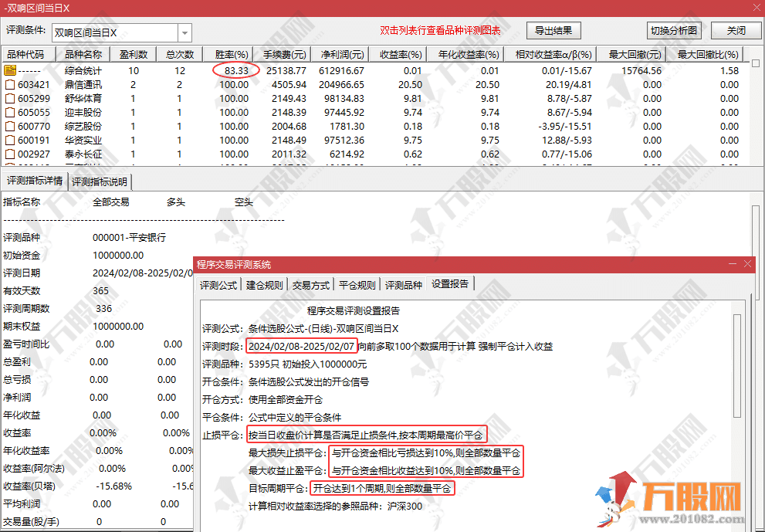765x532 pixels.
Task: Click the 沪深300 reference benchmark text
Action: point(405,506)
